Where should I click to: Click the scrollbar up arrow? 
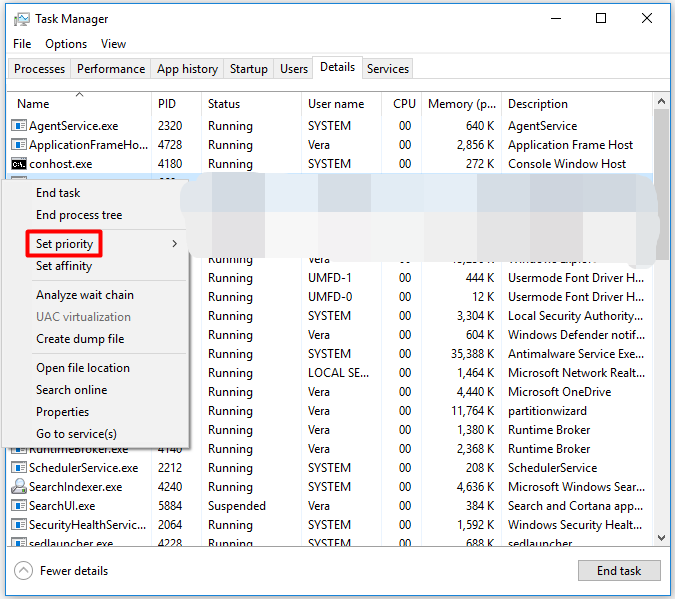pyautogui.click(x=661, y=102)
